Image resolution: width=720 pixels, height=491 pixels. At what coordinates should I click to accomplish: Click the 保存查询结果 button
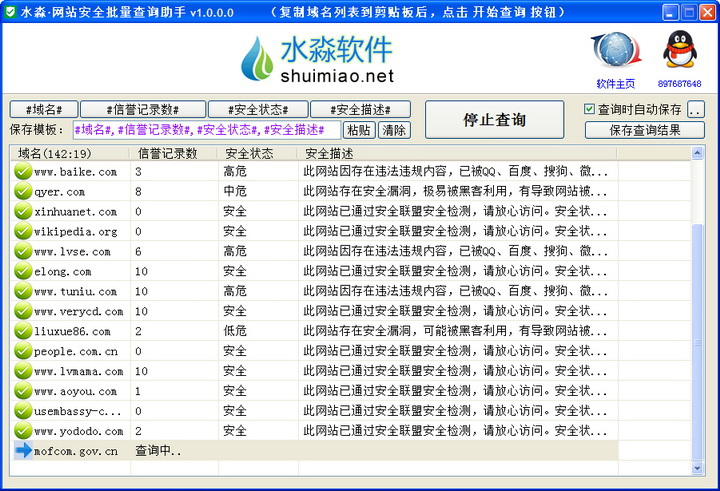click(x=645, y=130)
